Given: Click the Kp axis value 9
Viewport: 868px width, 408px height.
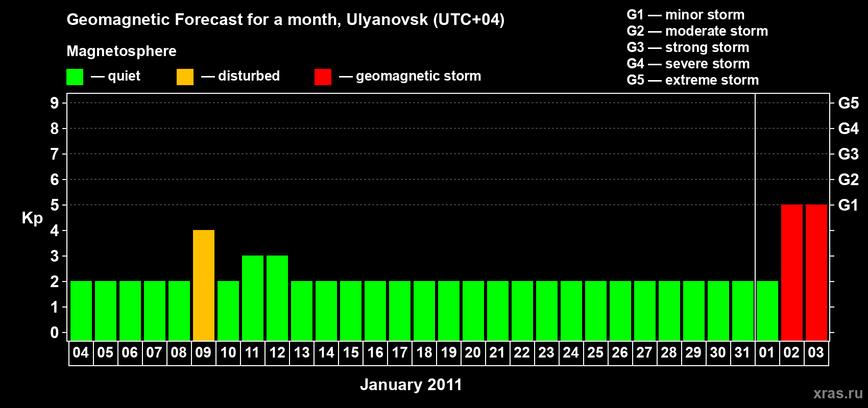Looking at the screenshot, I should pyautogui.click(x=55, y=103).
